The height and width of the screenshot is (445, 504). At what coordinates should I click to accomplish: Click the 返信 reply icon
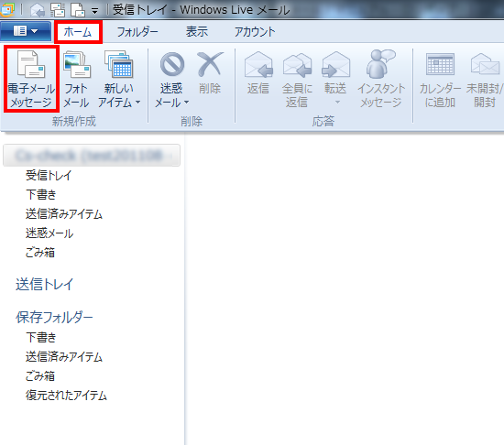pyautogui.click(x=258, y=64)
